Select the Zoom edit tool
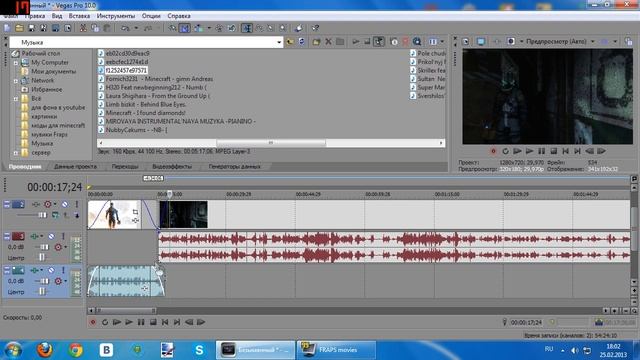The height and width of the screenshot is (360, 640). click(282, 28)
